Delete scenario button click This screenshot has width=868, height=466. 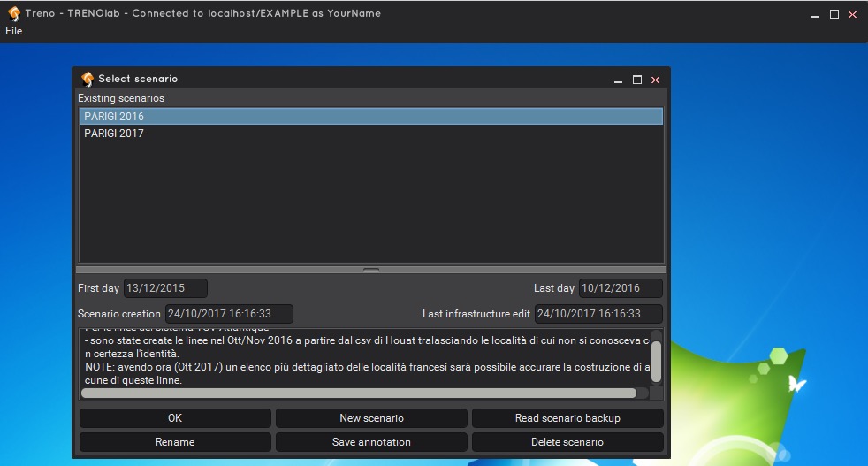pos(567,441)
